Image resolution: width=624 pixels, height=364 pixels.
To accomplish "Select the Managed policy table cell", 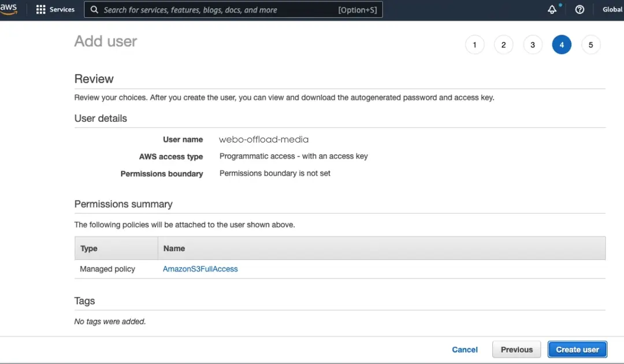I will pyautogui.click(x=107, y=269).
